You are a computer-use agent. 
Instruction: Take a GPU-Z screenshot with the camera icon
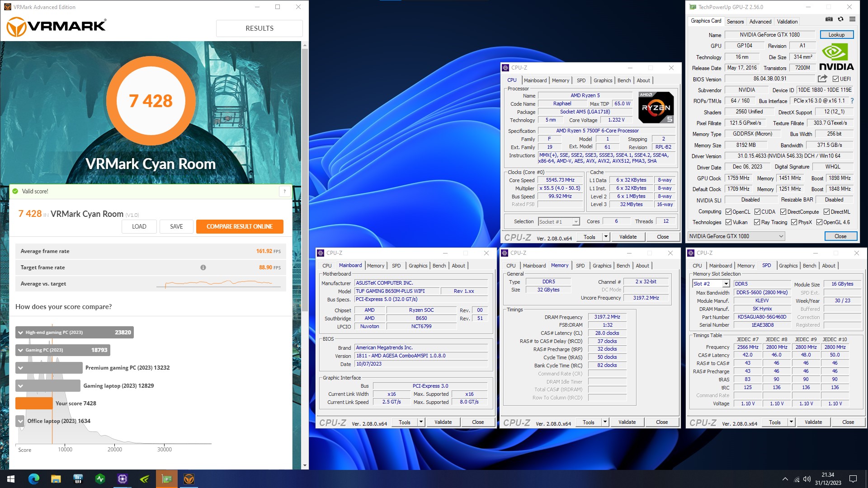pyautogui.click(x=829, y=19)
